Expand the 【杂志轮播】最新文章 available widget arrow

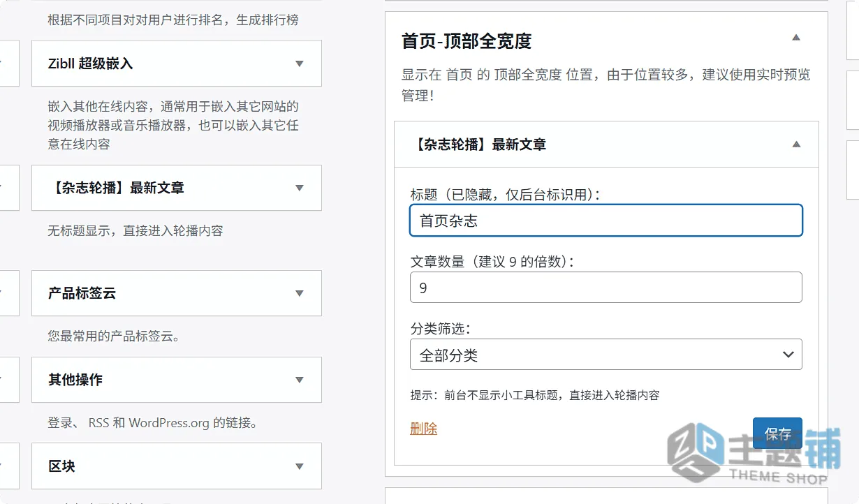[x=300, y=188]
